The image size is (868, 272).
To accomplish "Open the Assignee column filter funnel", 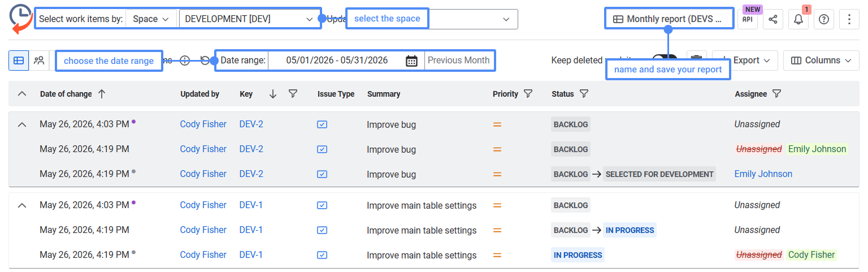I will click(776, 94).
